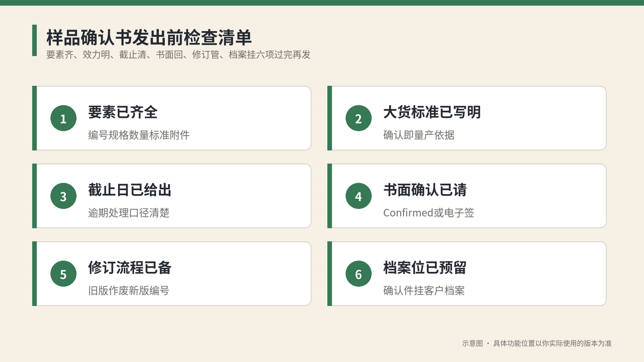Click the text 确认件挂客户档案
The image size is (644, 362).
pyautogui.click(x=424, y=291)
